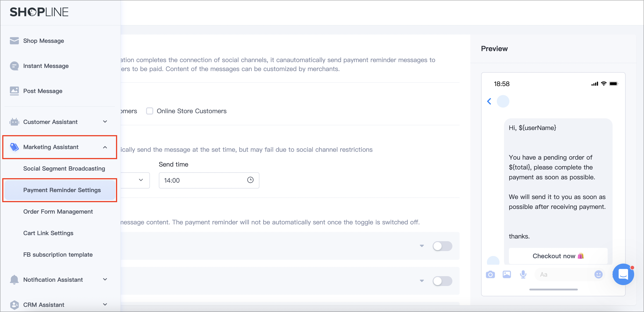Click the clock icon in Send time field

coord(250,180)
